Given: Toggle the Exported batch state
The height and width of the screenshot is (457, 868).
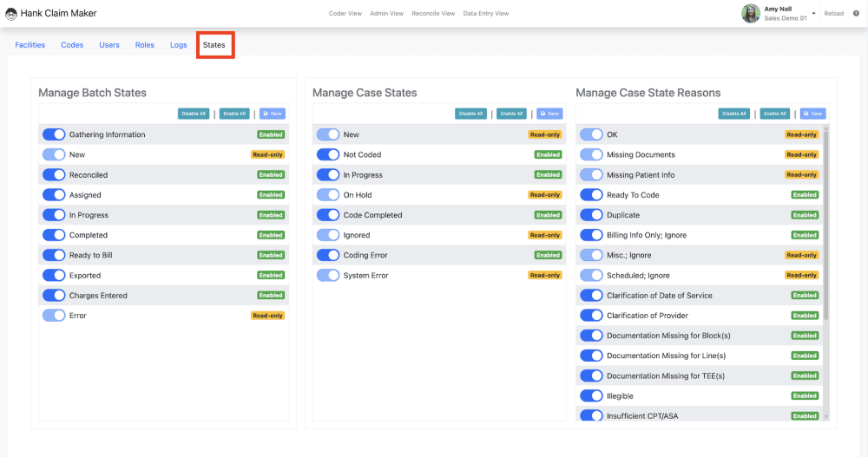Looking at the screenshot, I should pyautogui.click(x=54, y=275).
